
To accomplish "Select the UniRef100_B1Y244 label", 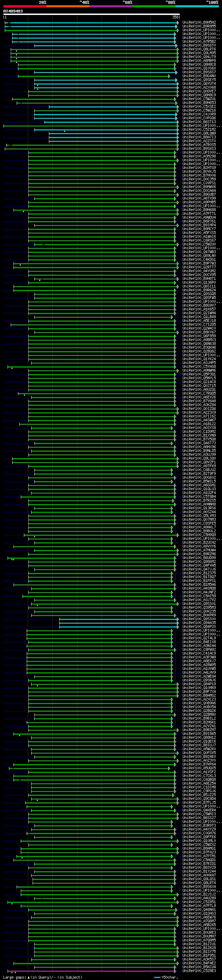I will tap(199, 872).
